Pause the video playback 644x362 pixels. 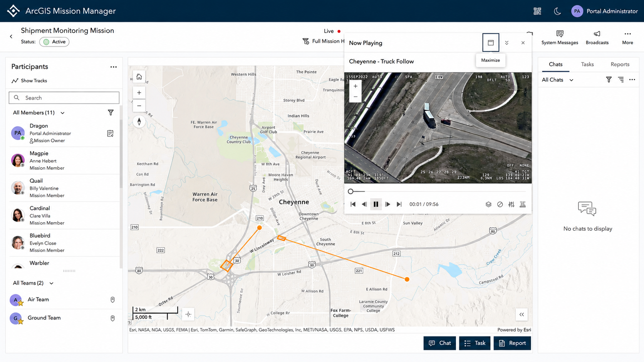[376, 204]
